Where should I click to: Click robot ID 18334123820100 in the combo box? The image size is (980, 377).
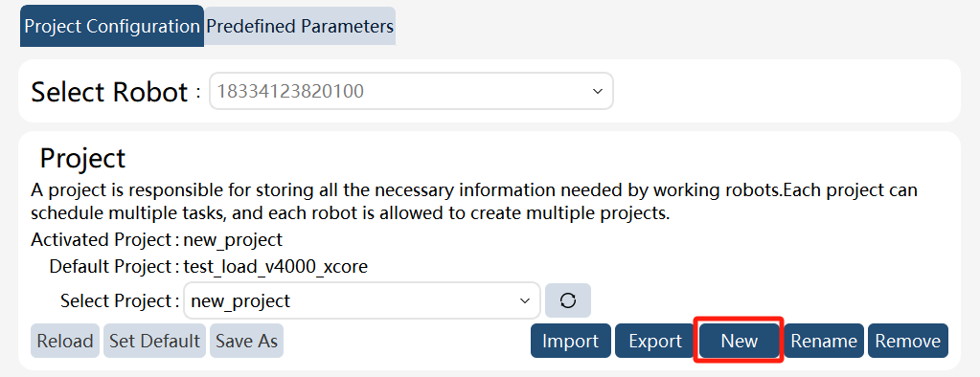click(290, 91)
